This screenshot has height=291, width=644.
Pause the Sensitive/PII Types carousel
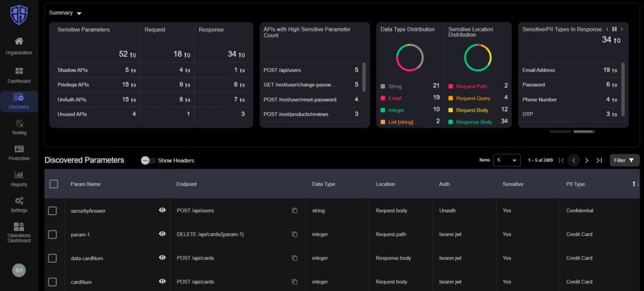coord(614,29)
